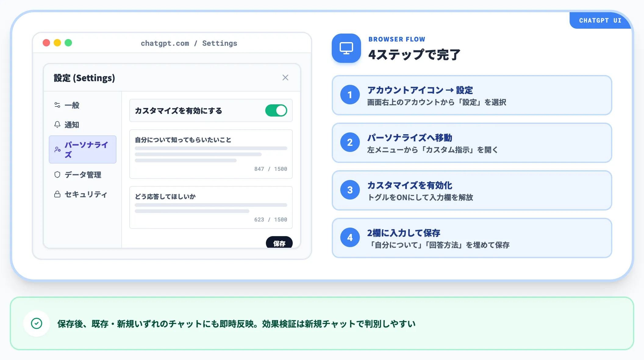Click the 保存後、既存・新規いずれのチャット note text
The height and width of the screenshot is (360, 644).
click(236, 324)
